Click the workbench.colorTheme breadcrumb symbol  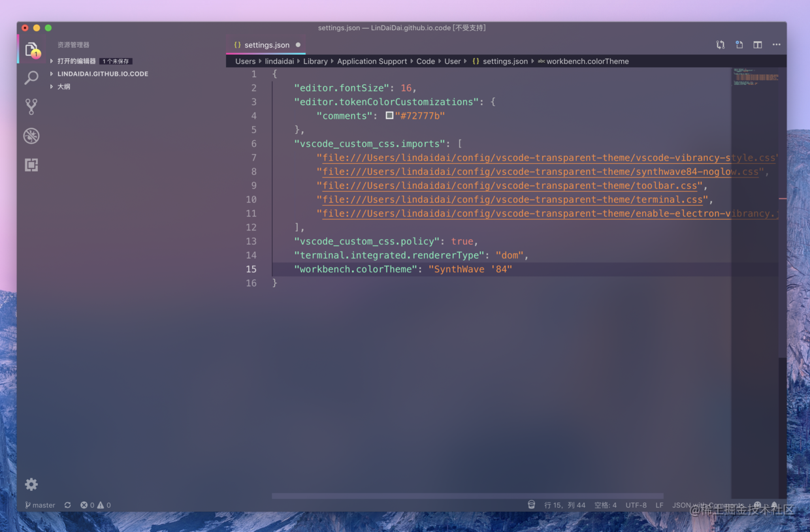tap(583, 61)
